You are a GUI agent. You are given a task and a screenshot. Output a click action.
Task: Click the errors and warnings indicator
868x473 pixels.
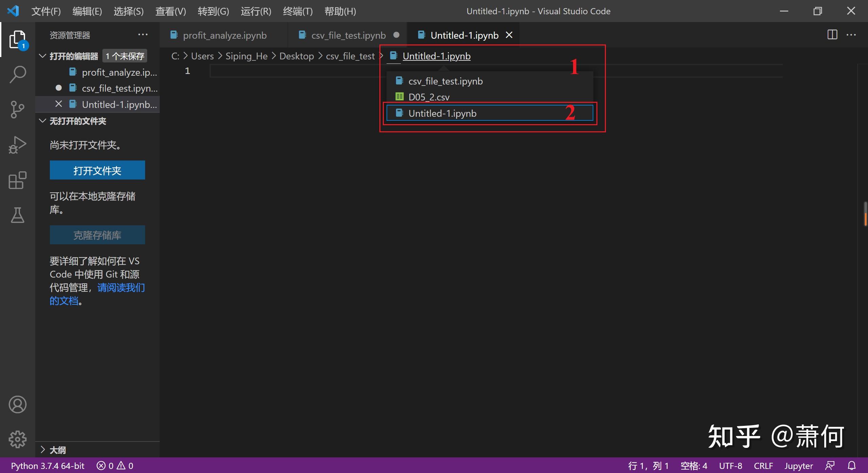(115, 466)
